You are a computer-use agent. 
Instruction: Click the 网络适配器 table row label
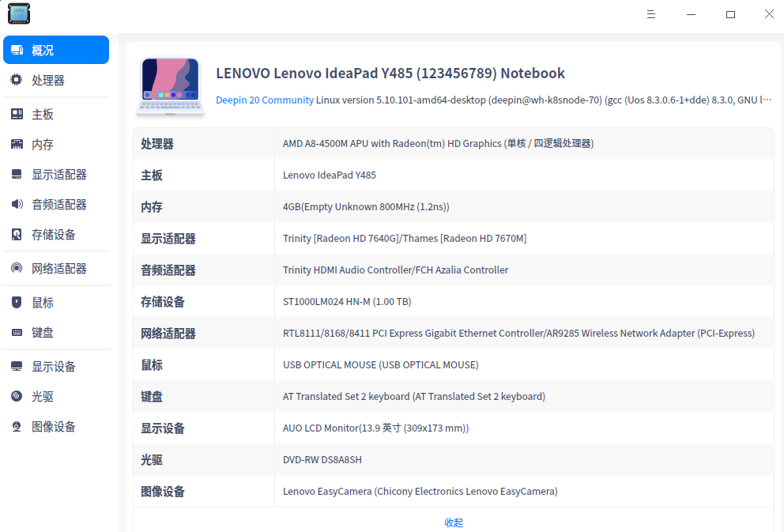168,334
